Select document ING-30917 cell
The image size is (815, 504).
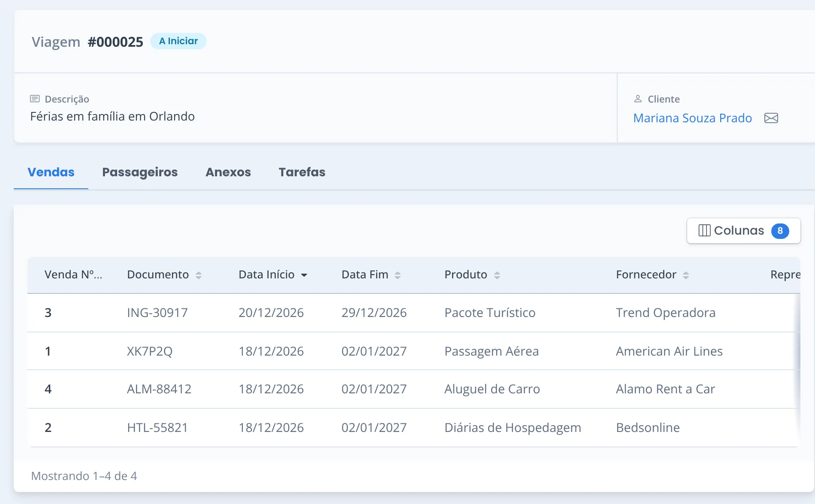pos(157,313)
